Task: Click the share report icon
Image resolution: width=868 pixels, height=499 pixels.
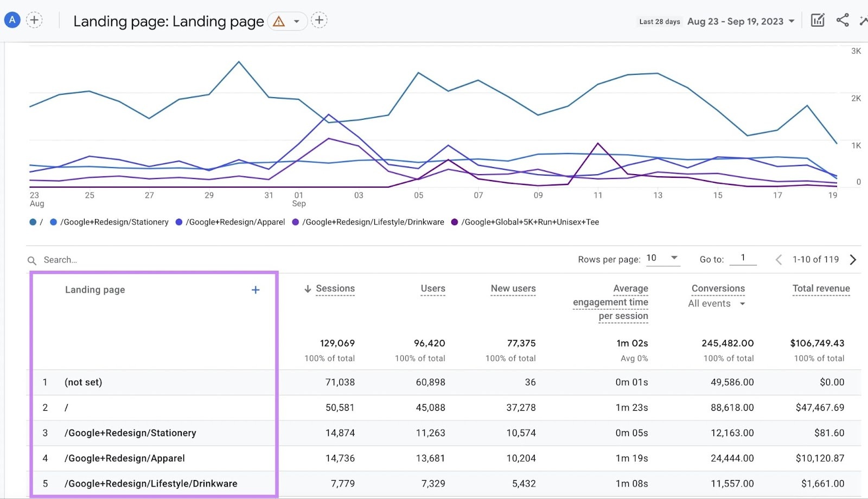Action: [842, 21]
